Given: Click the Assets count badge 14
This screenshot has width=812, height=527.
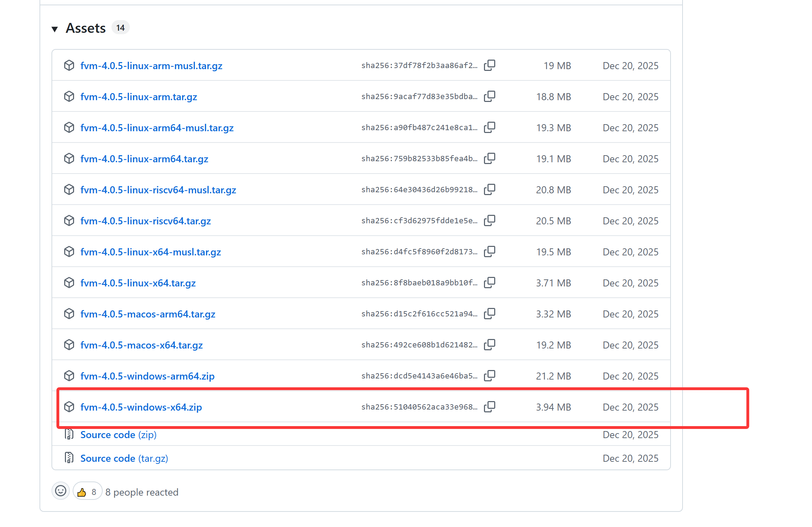Looking at the screenshot, I should pyautogui.click(x=121, y=28).
